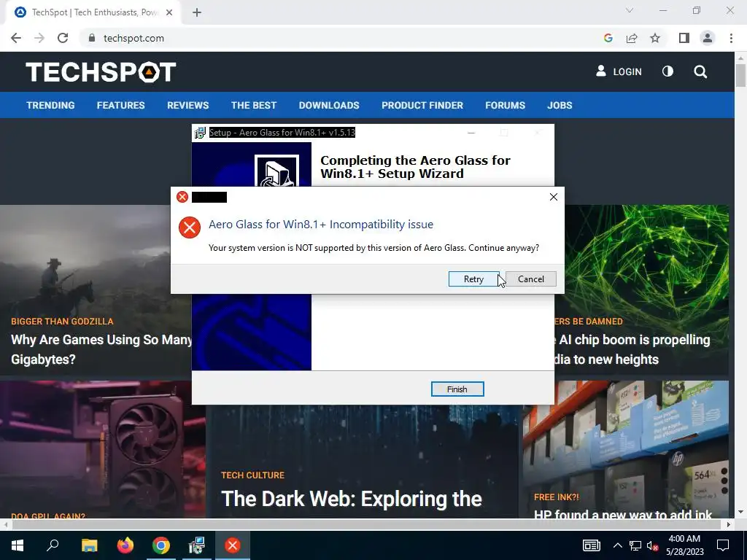Open the FEATURES menu
The image size is (747, 560).
[x=120, y=105]
